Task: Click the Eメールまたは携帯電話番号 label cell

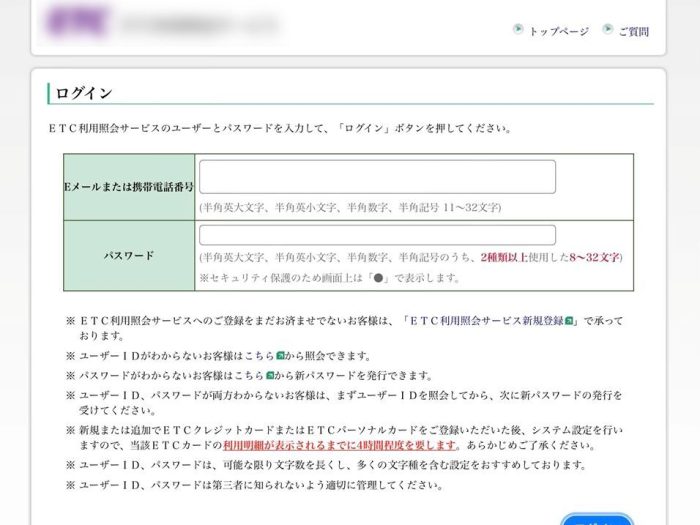Action: 129,187
